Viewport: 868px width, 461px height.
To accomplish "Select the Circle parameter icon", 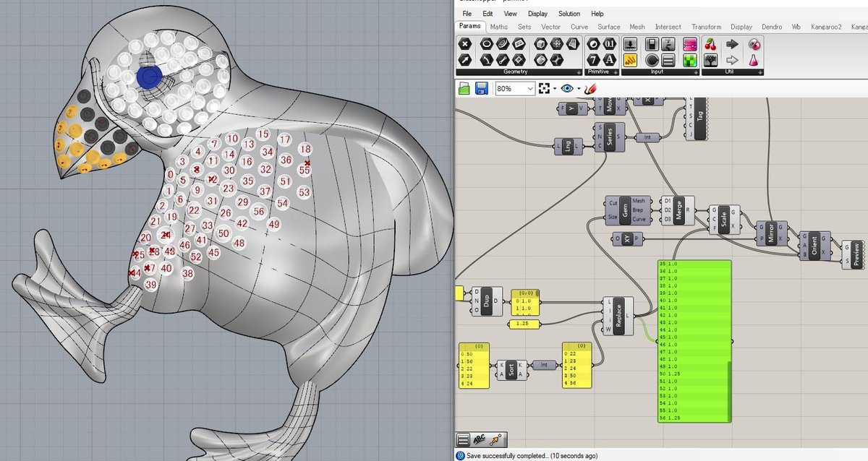I will (487, 43).
